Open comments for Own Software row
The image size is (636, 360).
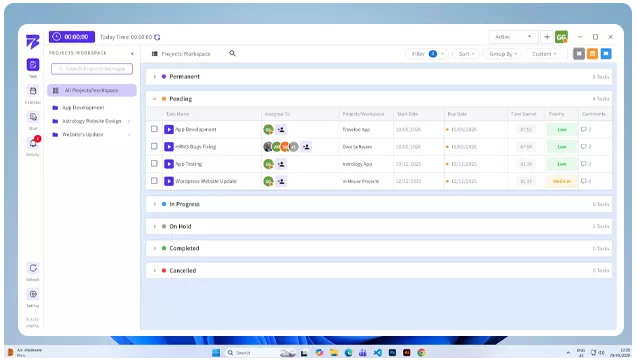tap(586, 147)
